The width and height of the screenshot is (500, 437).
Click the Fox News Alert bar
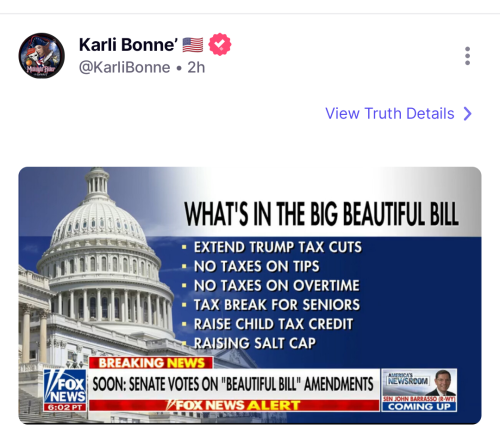(234, 405)
